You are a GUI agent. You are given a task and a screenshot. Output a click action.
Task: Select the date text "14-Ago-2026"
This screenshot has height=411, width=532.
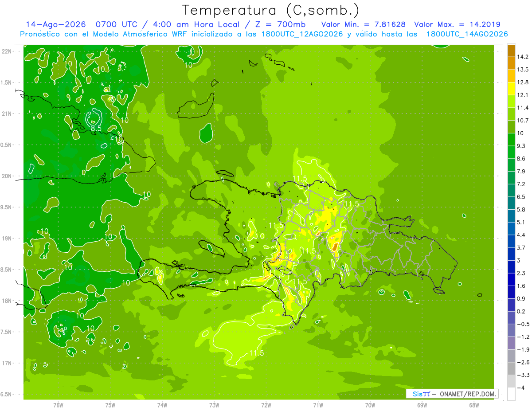tap(55, 24)
